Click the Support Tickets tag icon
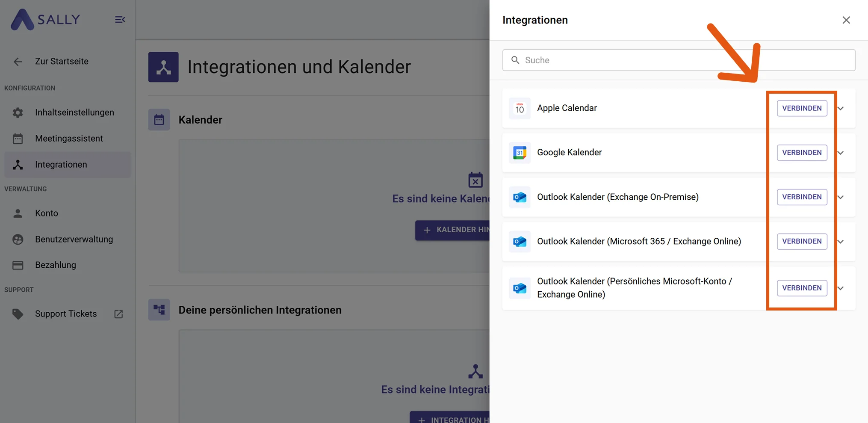The width and height of the screenshot is (868, 423). [x=18, y=314]
